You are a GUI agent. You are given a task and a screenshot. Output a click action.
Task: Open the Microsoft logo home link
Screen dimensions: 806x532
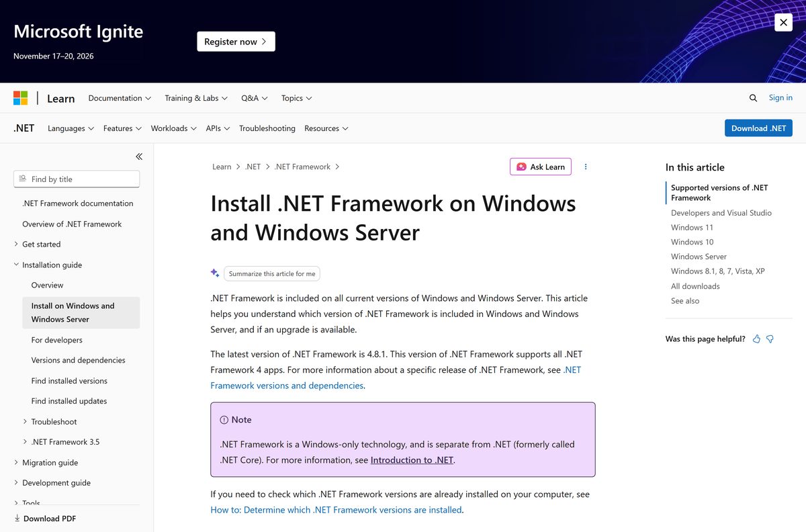pos(21,98)
